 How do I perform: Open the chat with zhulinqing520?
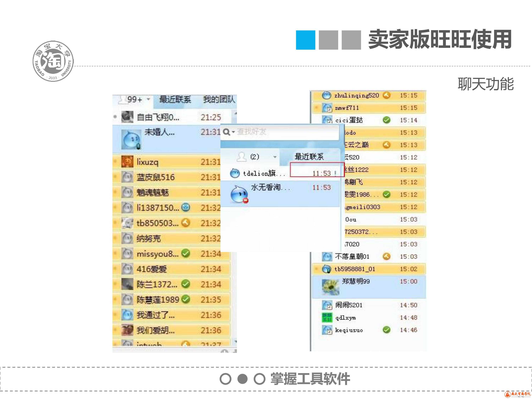click(369, 95)
